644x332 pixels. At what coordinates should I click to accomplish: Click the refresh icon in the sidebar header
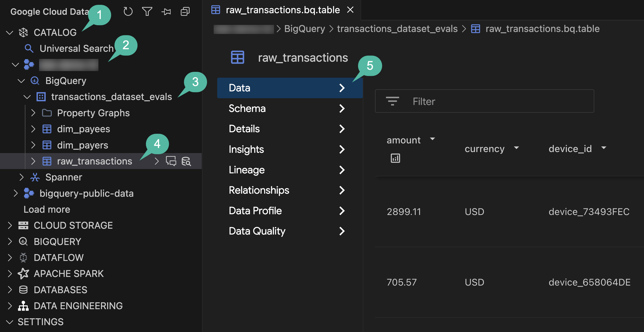(128, 11)
